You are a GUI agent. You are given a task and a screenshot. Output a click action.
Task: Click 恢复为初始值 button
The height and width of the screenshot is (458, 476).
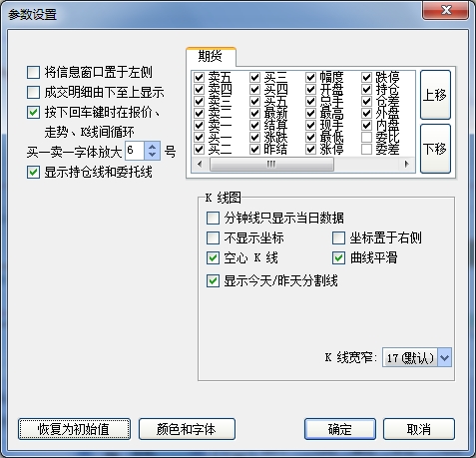coord(74,429)
